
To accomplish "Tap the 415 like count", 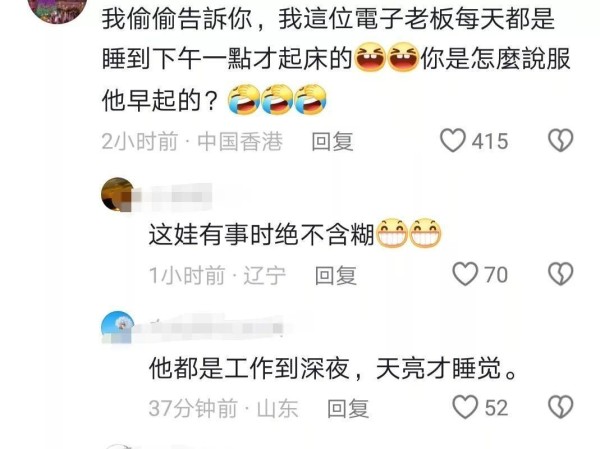I will (490, 141).
